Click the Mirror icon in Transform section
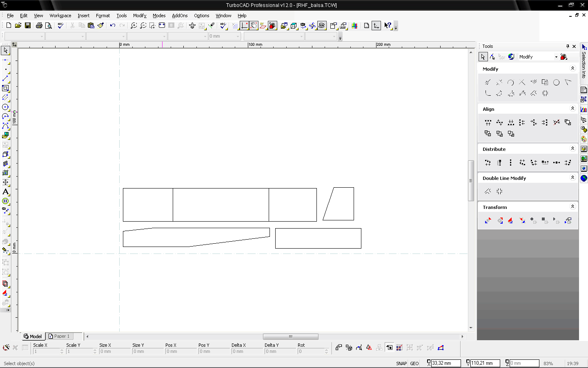This screenshot has height=368, width=588. pyautogui.click(x=511, y=220)
